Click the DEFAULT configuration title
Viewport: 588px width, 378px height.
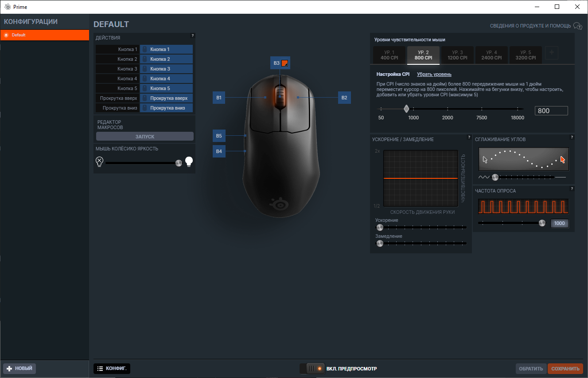pyautogui.click(x=111, y=24)
